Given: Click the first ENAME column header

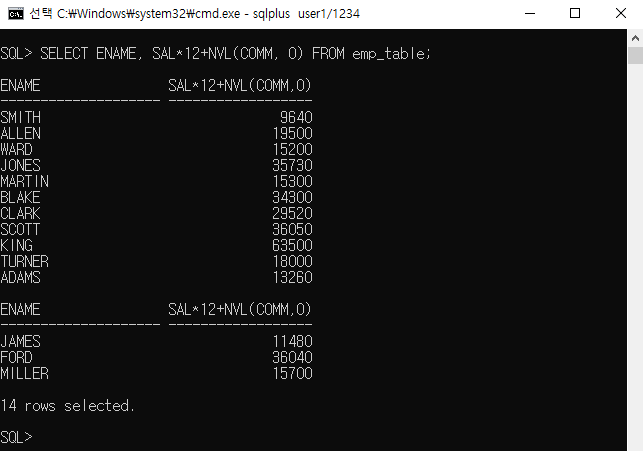Looking at the screenshot, I should [20, 86].
